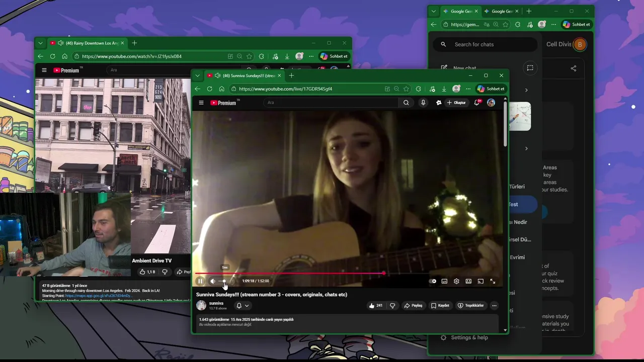The height and width of the screenshot is (362, 644).
Task: Click the search magnifier in the Sunniva window
Action: [x=406, y=103]
